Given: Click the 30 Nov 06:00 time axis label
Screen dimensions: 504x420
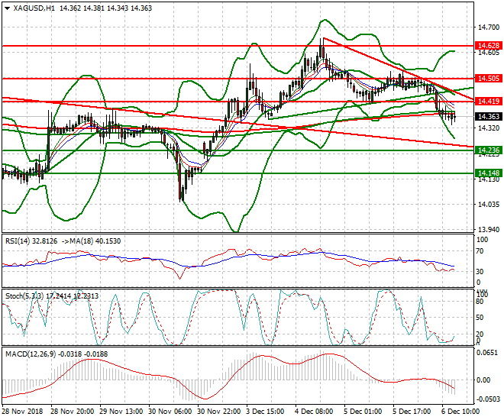Looking at the screenshot, I should [x=170, y=412].
